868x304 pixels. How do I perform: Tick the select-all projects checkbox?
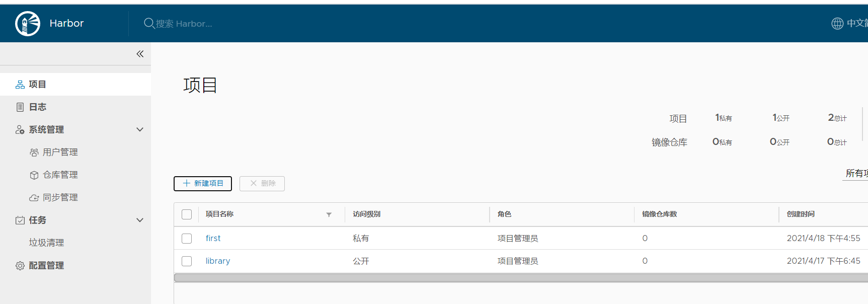[x=187, y=214]
